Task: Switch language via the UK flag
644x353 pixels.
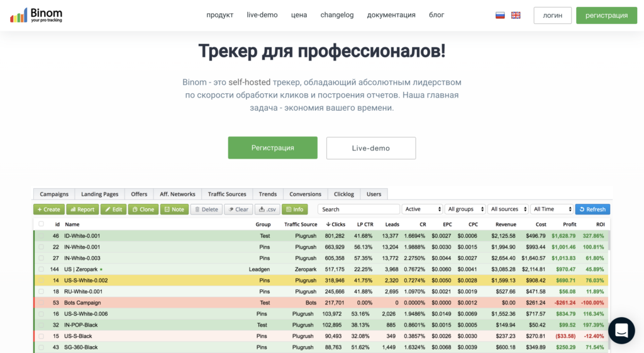Action: [516, 15]
